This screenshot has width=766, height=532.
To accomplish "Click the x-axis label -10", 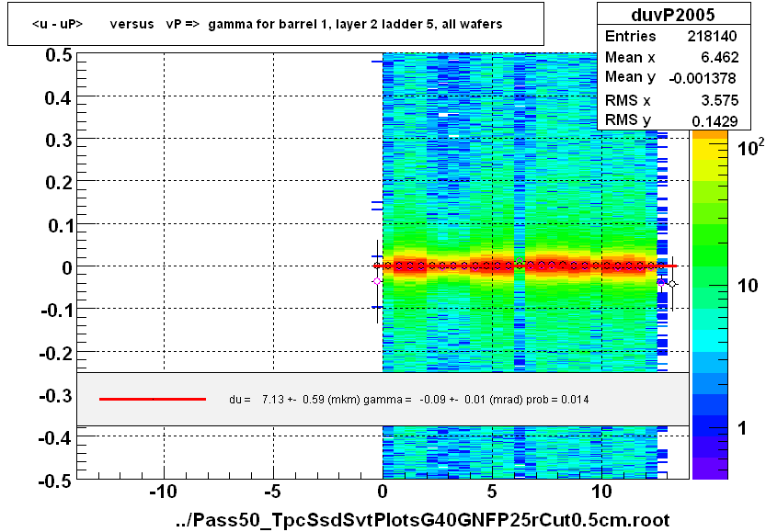I will pos(163,492).
